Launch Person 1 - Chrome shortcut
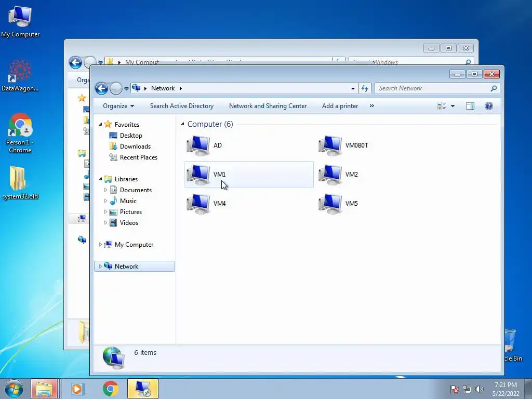 [x=20, y=133]
